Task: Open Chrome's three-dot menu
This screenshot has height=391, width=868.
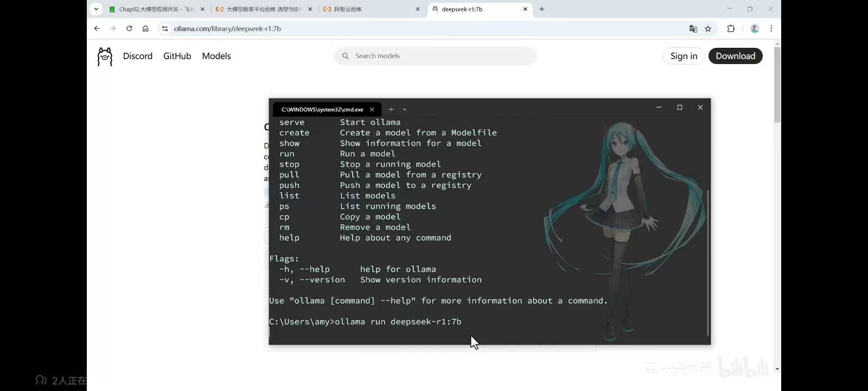Action: point(771,29)
